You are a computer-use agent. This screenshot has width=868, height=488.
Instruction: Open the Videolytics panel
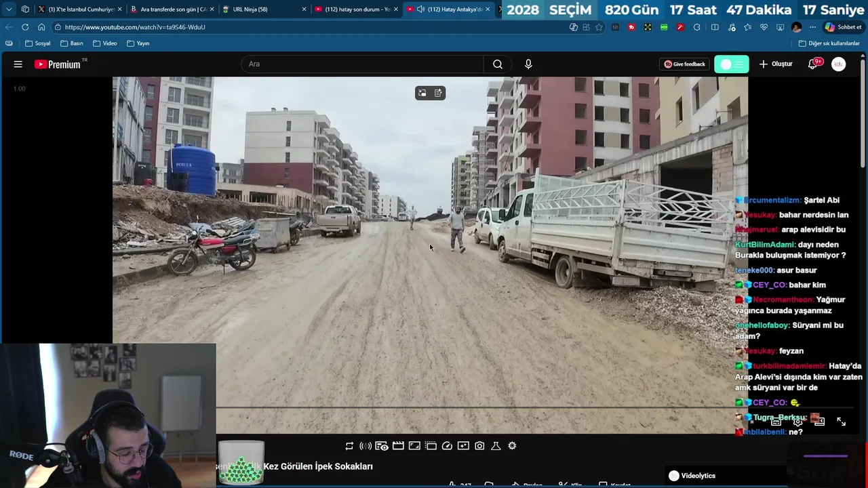[x=692, y=476]
